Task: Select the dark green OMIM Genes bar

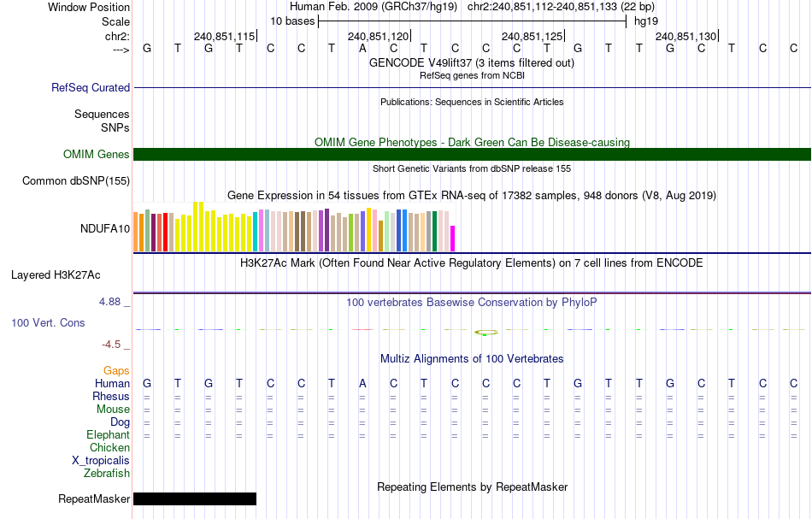Action: tap(472, 154)
